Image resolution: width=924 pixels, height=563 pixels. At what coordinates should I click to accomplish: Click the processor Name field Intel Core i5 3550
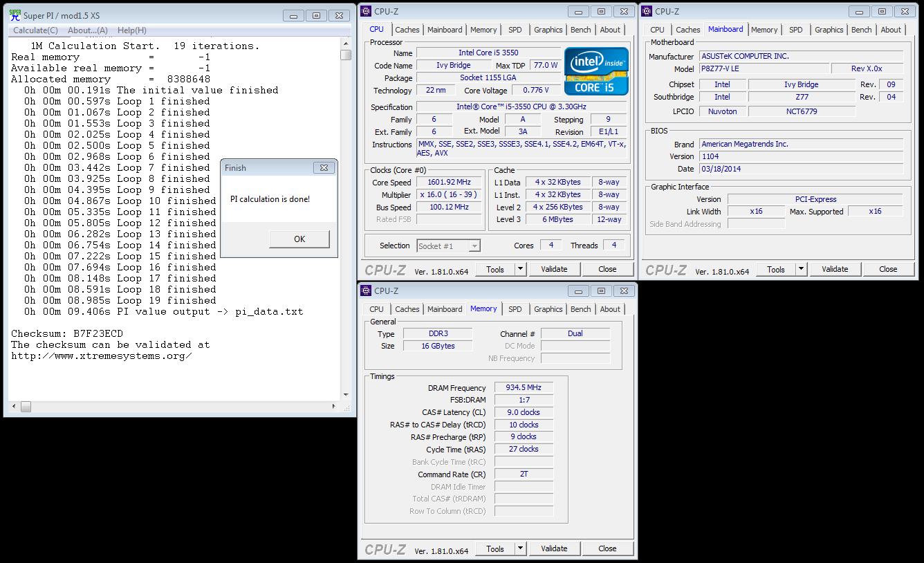pos(488,53)
